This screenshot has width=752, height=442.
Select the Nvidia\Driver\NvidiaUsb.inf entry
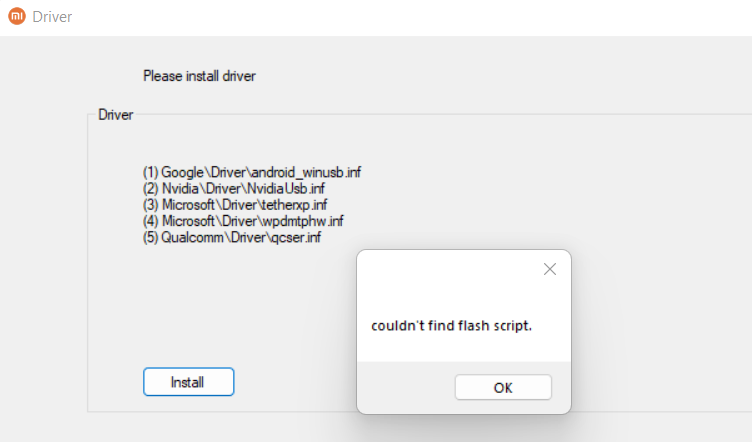pos(234,188)
